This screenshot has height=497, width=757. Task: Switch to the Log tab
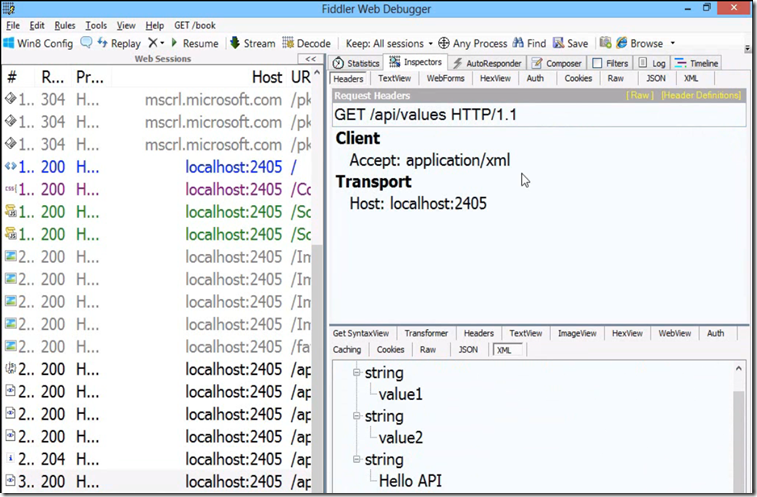652,63
